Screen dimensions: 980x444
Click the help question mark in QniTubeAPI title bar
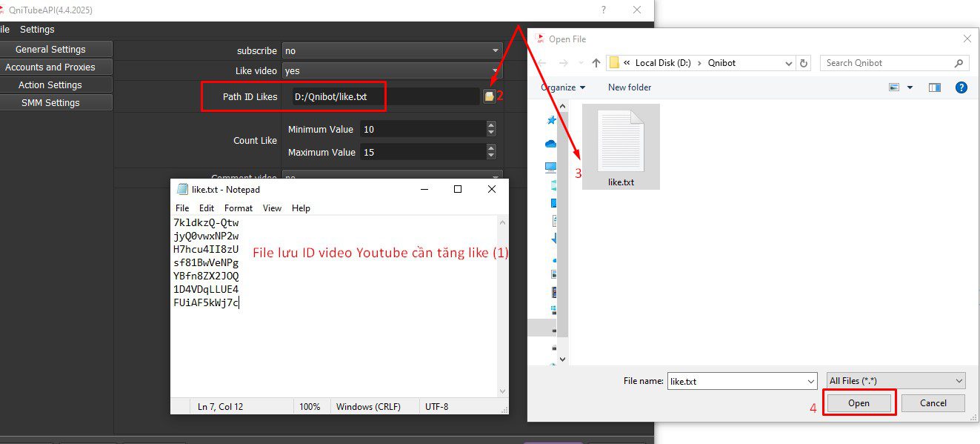click(x=604, y=10)
